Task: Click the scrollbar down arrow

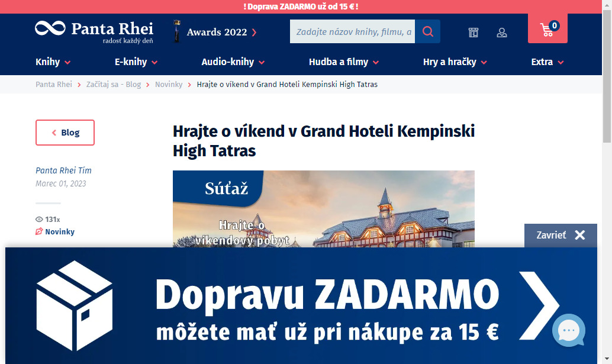Action: click(607, 359)
